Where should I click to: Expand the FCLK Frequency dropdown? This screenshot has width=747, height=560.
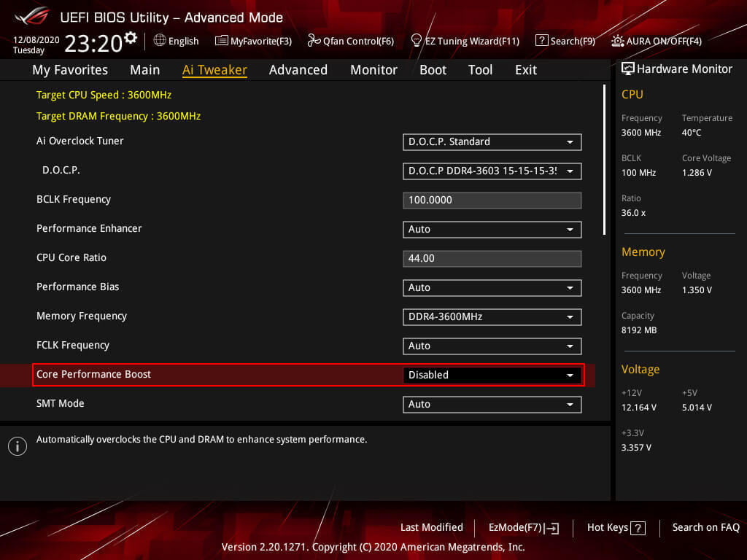click(492, 346)
